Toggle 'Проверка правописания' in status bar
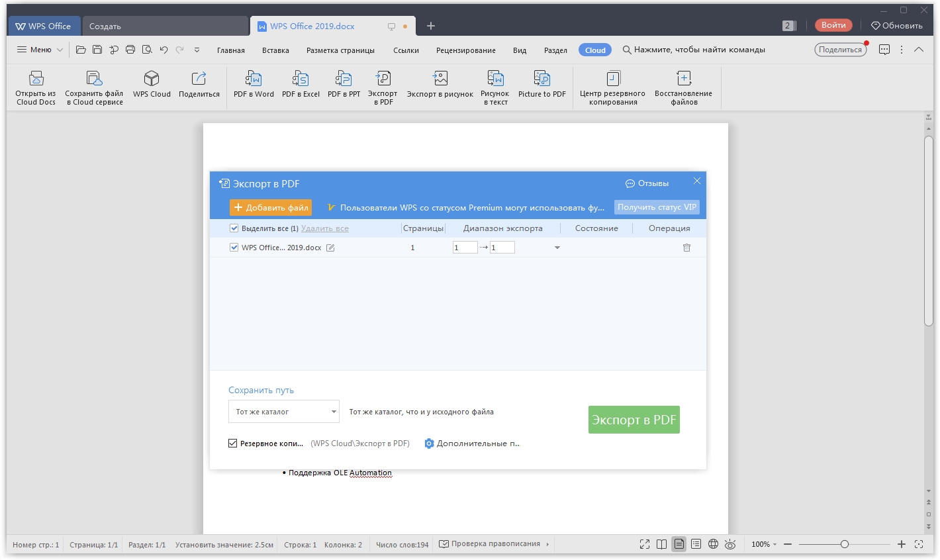The image size is (940, 560). (x=490, y=544)
